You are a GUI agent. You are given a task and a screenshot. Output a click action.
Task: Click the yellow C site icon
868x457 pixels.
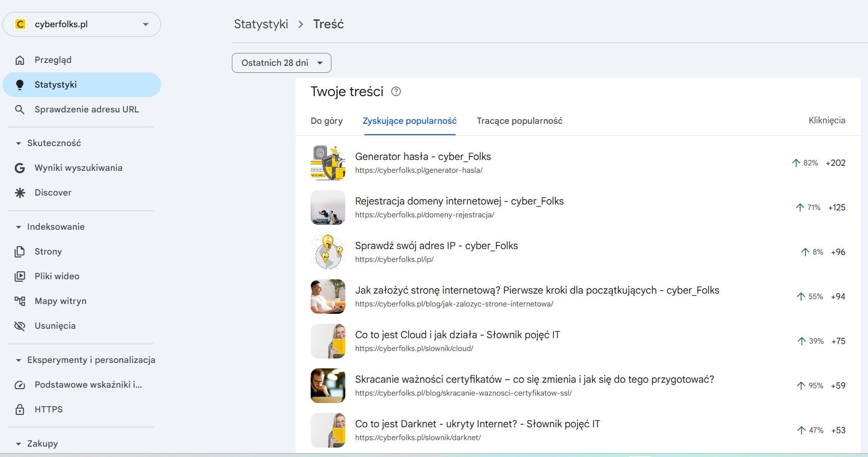coord(20,24)
